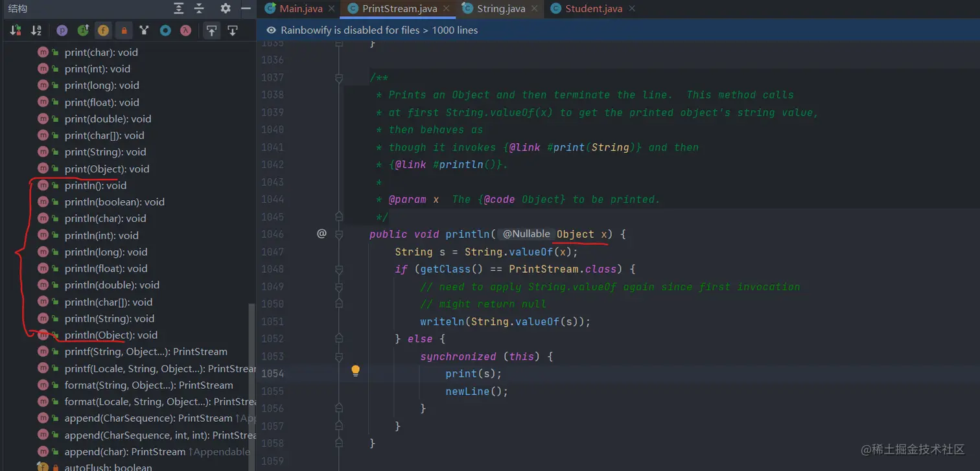Select println(String): void method node
This screenshot has width=980, height=471.
[x=110, y=319]
